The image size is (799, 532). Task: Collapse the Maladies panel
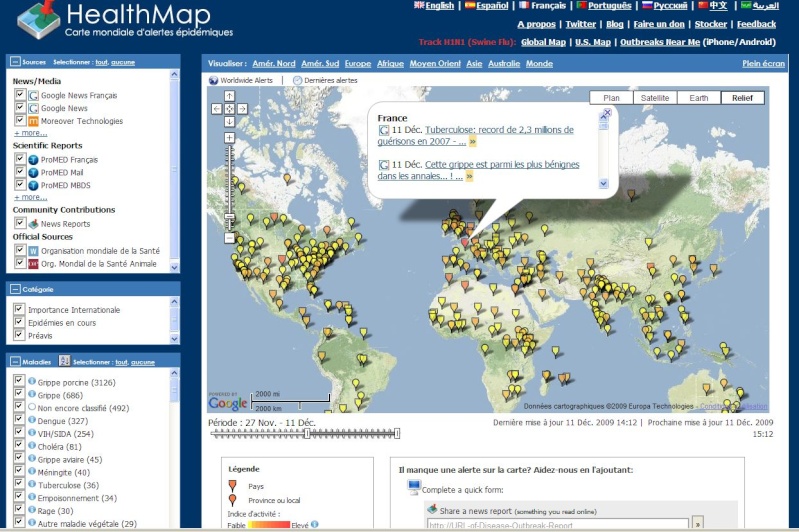(x=15, y=361)
